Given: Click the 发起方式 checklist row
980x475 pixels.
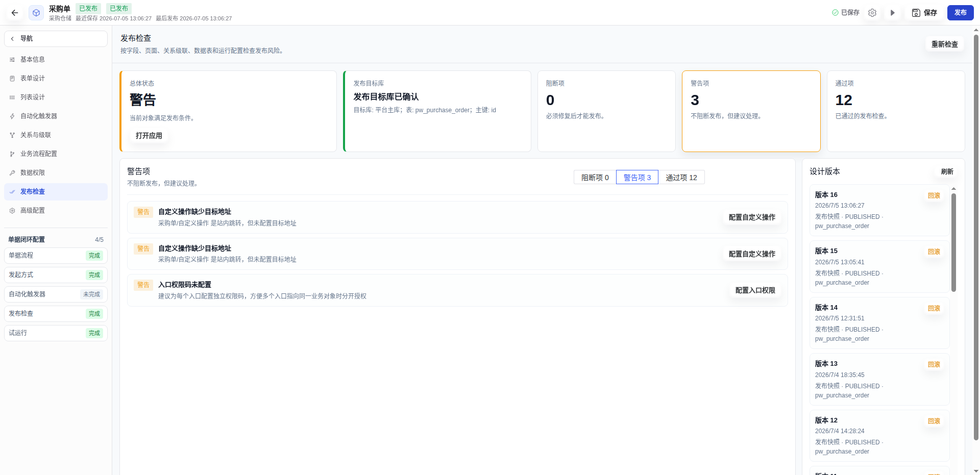Looking at the screenshot, I should (56, 275).
